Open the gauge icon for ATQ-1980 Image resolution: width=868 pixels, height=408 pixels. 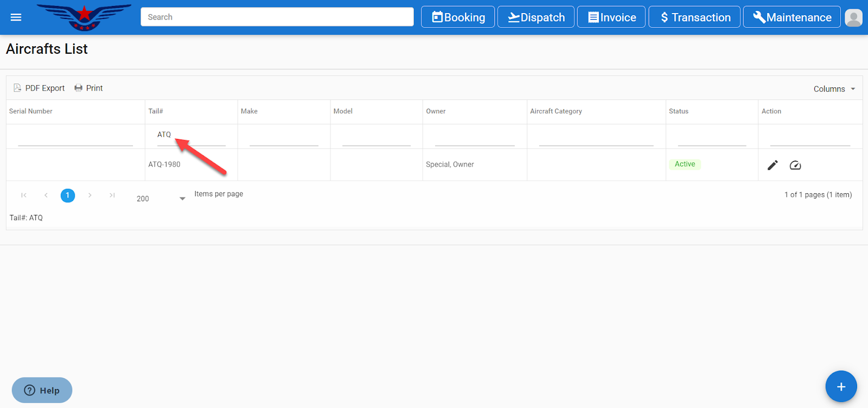click(795, 165)
